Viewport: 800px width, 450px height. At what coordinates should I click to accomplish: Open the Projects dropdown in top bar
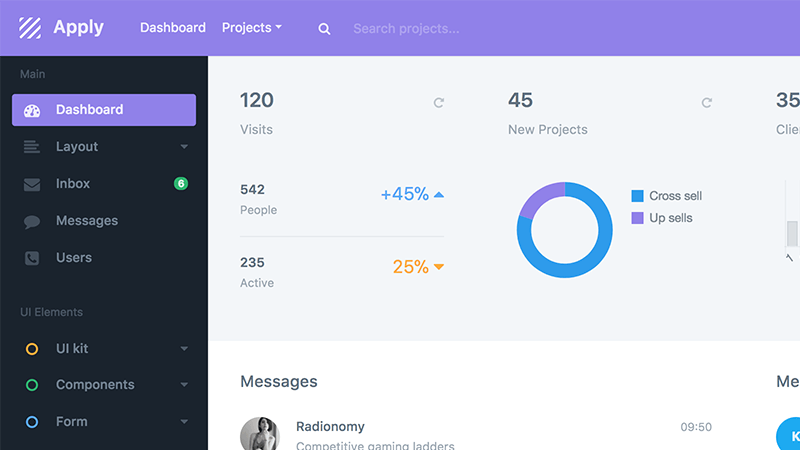(252, 28)
